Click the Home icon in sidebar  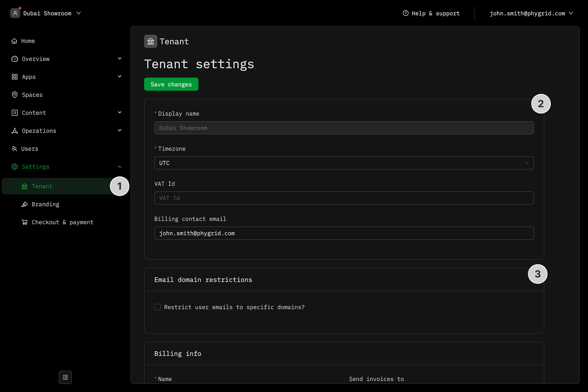[14, 41]
